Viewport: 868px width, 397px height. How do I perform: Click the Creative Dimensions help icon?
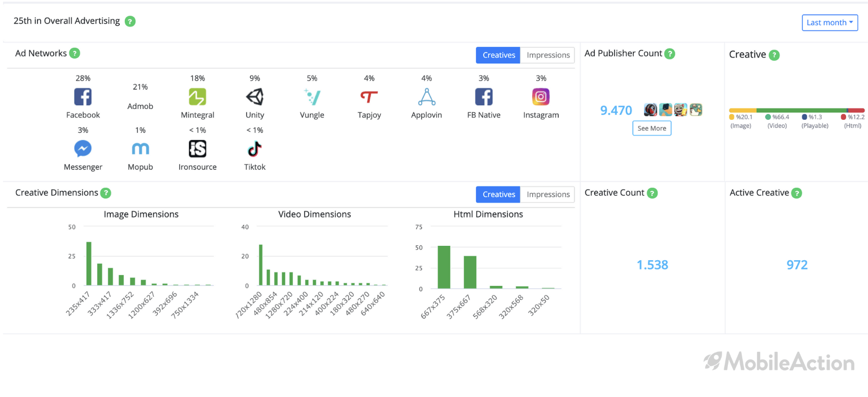point(106,193)
